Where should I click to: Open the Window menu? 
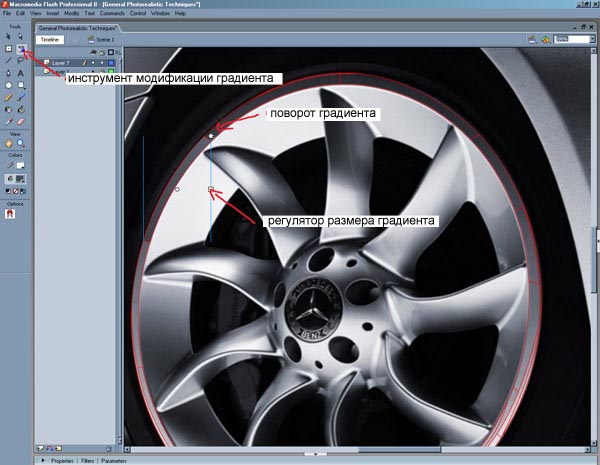(160, 13)
